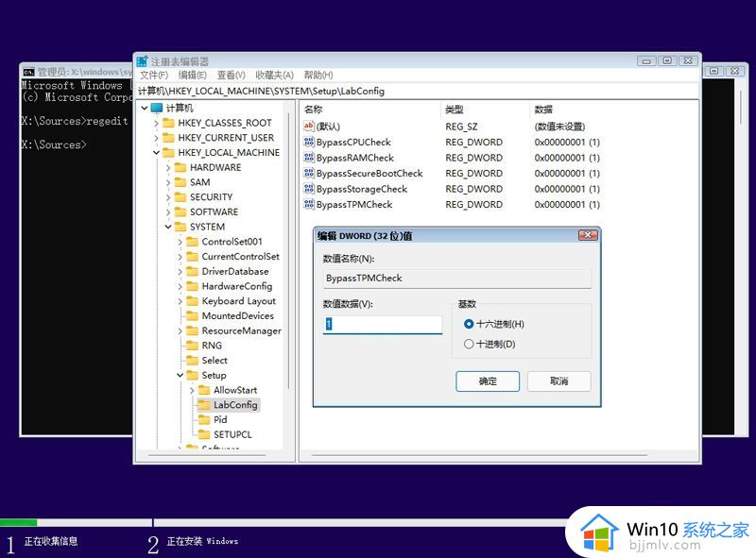Click the 数值名称 BypassTPMCheck field
This screenshot has height=558, width=756.
coord(457,278)
